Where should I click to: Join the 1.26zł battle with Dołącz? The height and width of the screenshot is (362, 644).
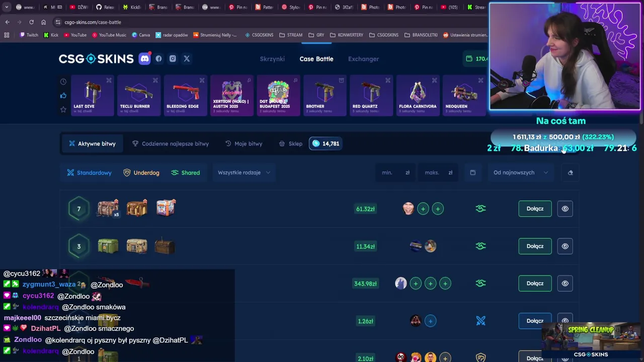click(535, 321)
